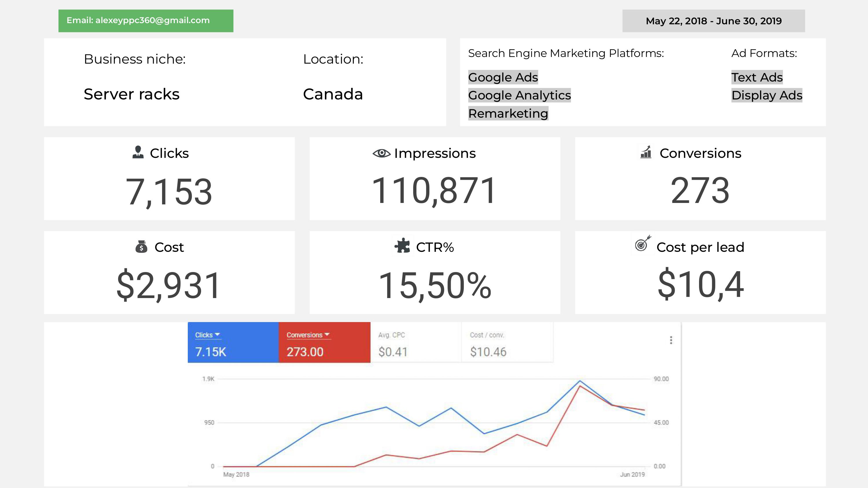Click the Clicks person icon

tap(138, 152)
